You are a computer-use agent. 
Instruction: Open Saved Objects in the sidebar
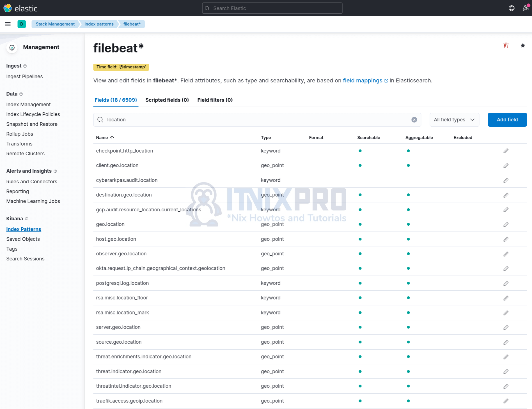(x=23, y=239)
